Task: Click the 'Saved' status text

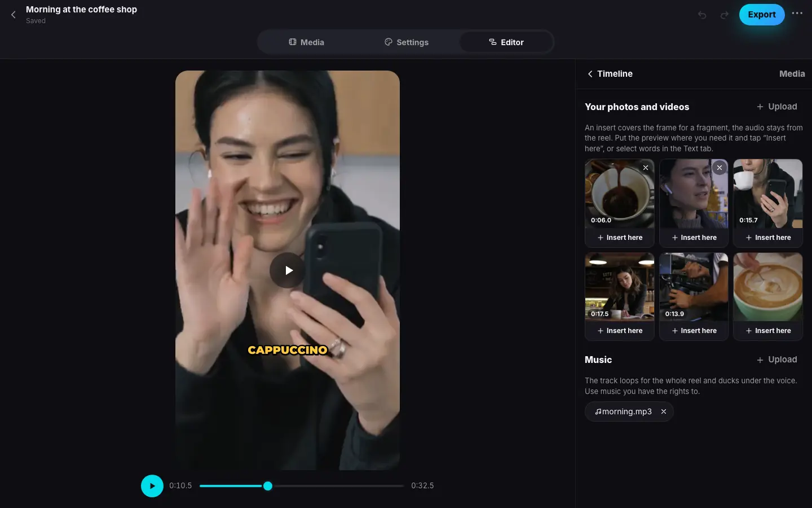Action: click(36, 21)
